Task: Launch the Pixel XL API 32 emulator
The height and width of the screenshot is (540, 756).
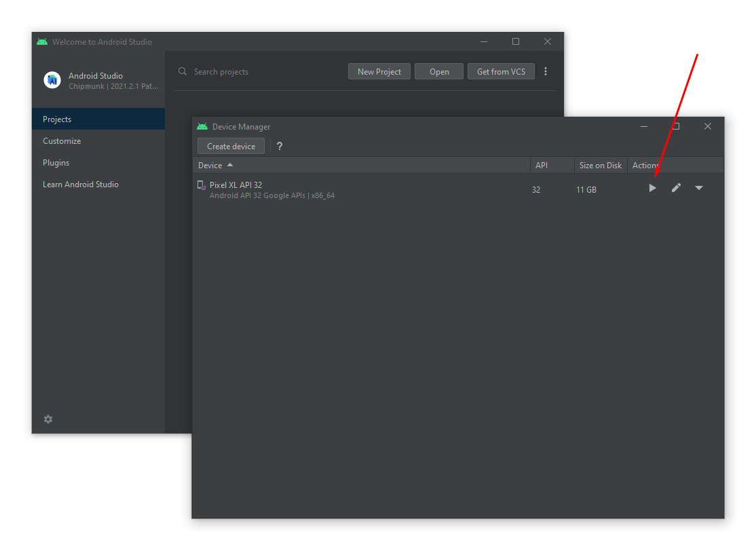Action: [652, 188]
